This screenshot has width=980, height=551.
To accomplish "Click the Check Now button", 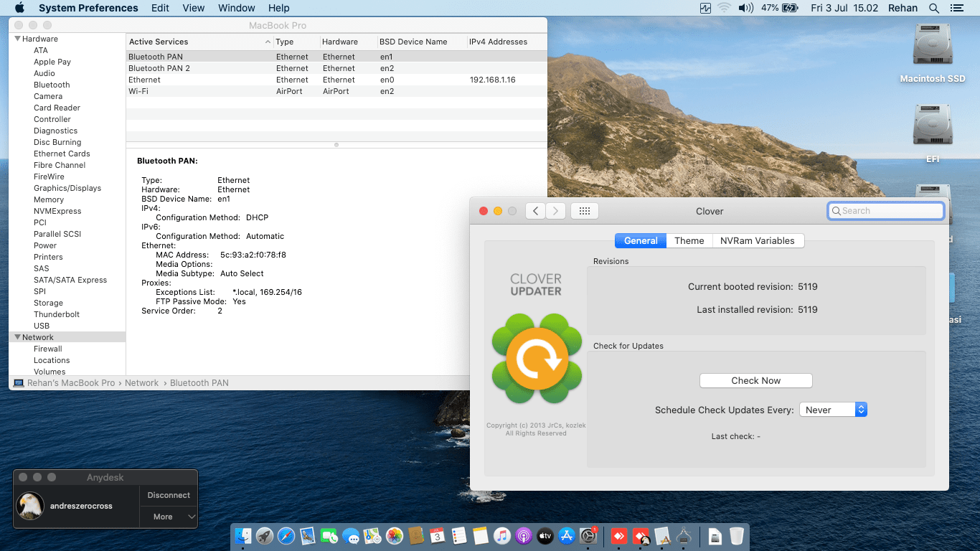I will click(x=756, y=381).
